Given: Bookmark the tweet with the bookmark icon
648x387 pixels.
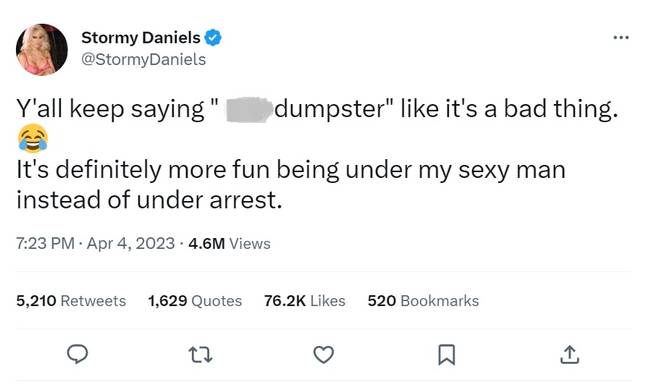Looking at the screenshot, I should click(447, 355).
